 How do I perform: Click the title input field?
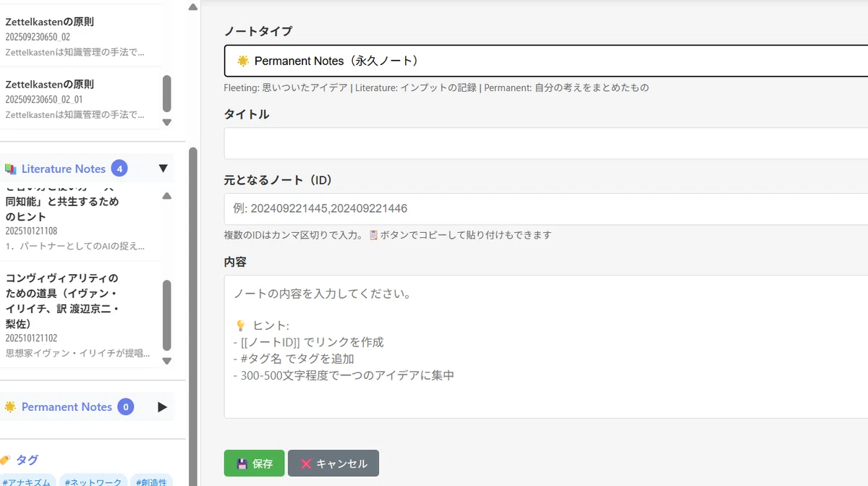546,143
